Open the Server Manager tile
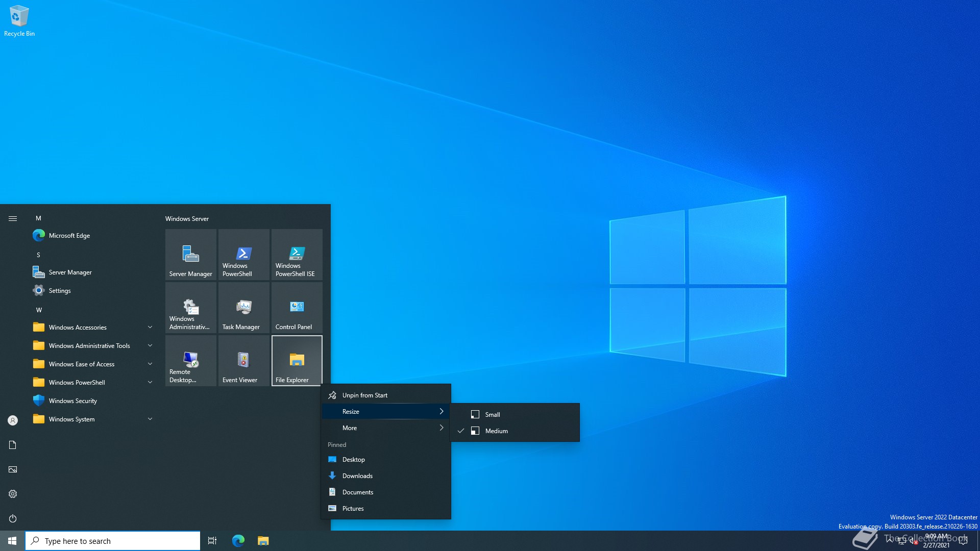The width and height of the screenshot is (980, 551). tap(190, 254)
